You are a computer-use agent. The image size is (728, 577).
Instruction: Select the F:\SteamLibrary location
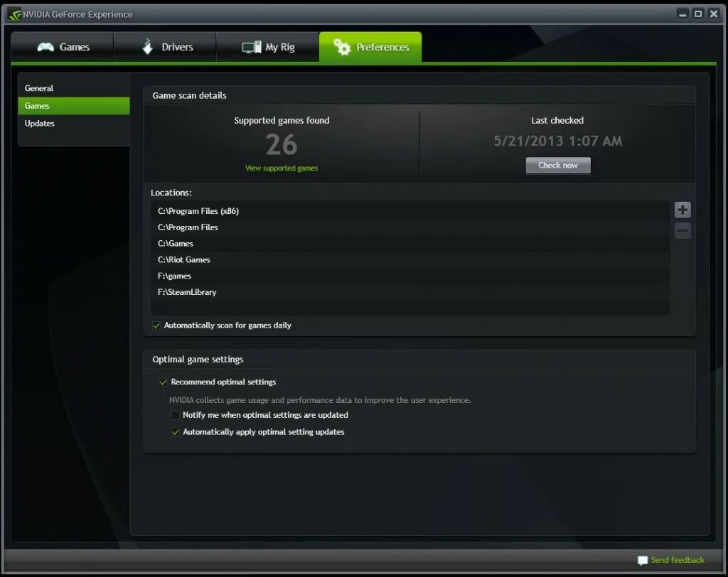coord(410,293)
